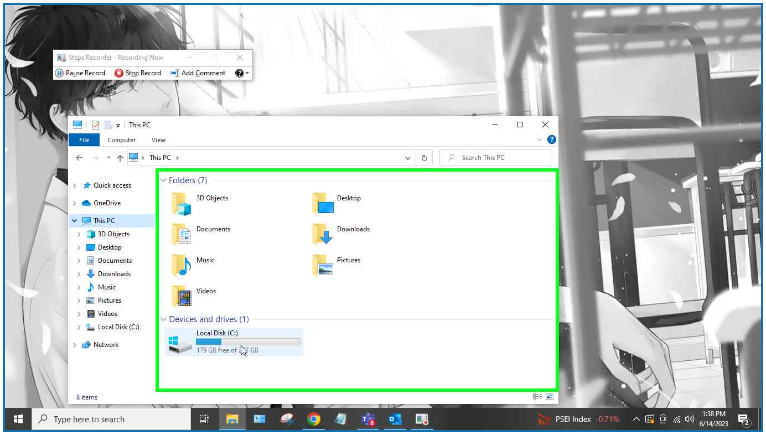Open Steps Recorder help dropdown
The height and width of the screenshot is (436, 766).
click(x=242, y=73)
